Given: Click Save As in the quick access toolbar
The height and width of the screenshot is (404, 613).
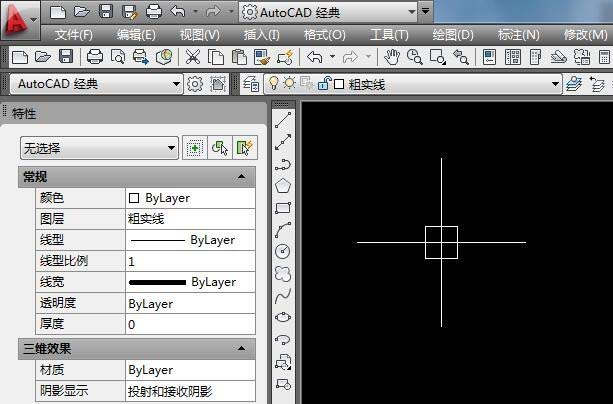Looking at the screenshot, I should click(x=130, y=12).
